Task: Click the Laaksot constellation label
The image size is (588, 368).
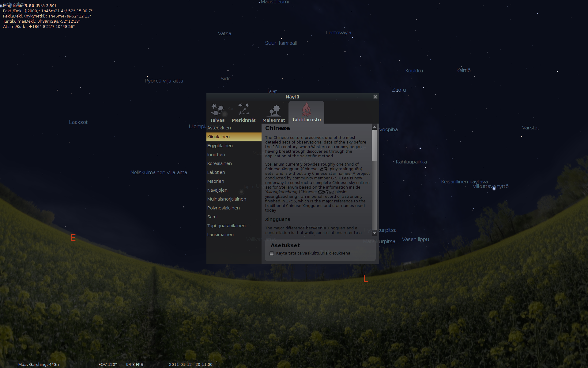Action: tap(78, 122)
